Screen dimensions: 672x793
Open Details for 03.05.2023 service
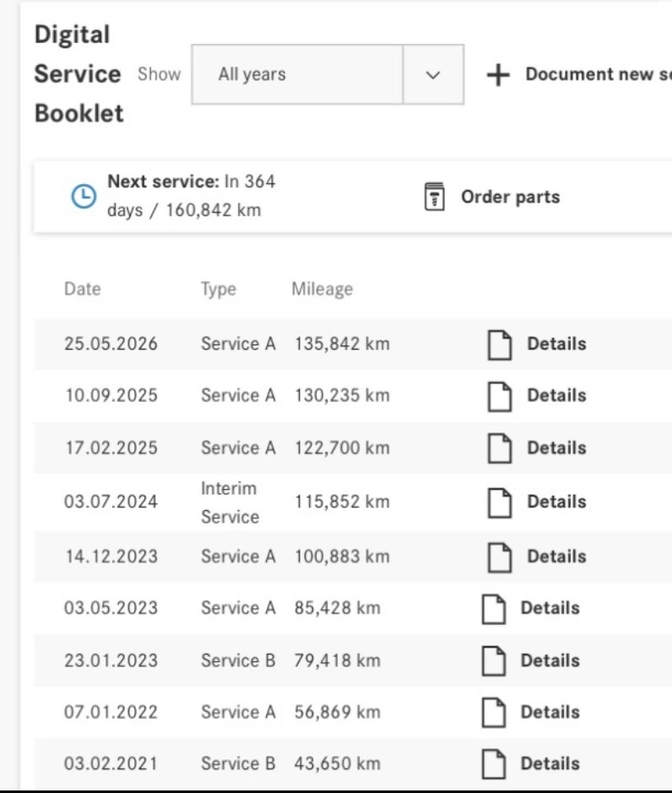(550, 608)
